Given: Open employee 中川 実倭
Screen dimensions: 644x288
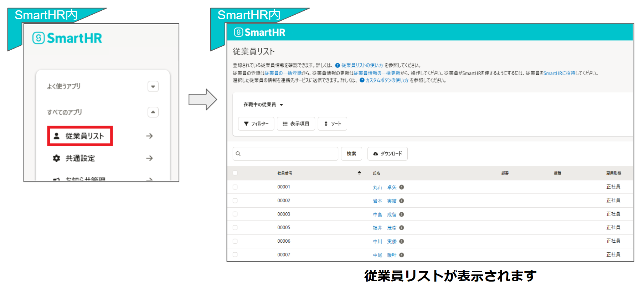Looking at the screenshot, I should (x=385, y=242).
